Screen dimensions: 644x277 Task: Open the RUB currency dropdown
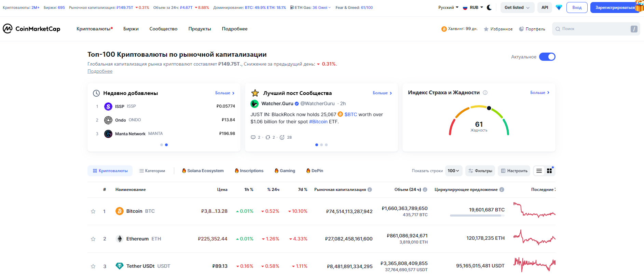473,8
